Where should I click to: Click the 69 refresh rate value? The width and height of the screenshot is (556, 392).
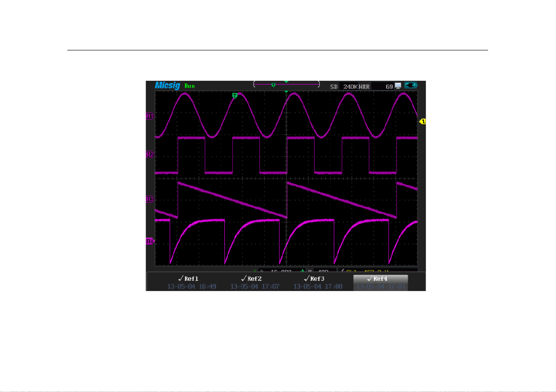tap(389, 86)
